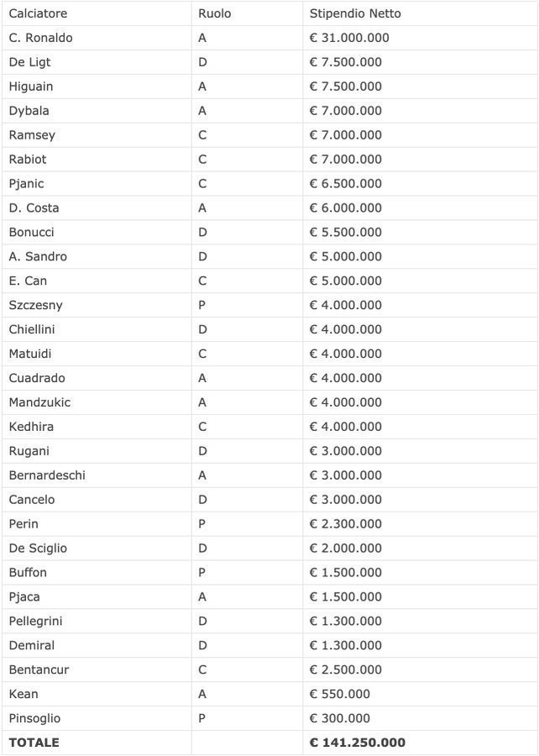
Task: Click the Stipendio Netto column header
Action: point(355,13)
